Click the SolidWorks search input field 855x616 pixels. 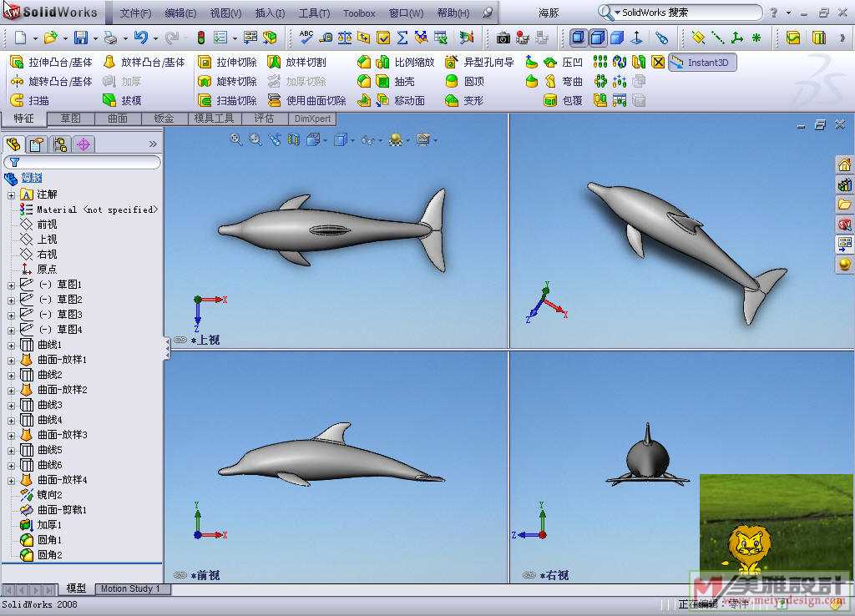coord(691,12)
